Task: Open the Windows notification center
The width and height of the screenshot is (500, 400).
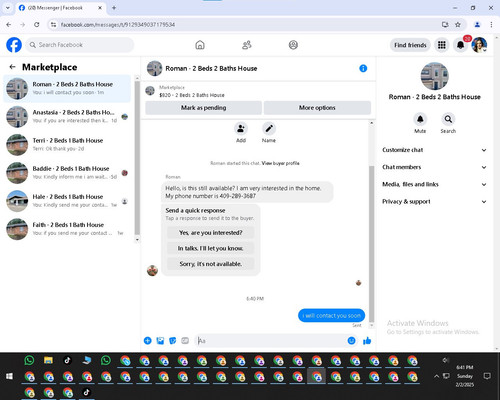Action: coord(487,376)
